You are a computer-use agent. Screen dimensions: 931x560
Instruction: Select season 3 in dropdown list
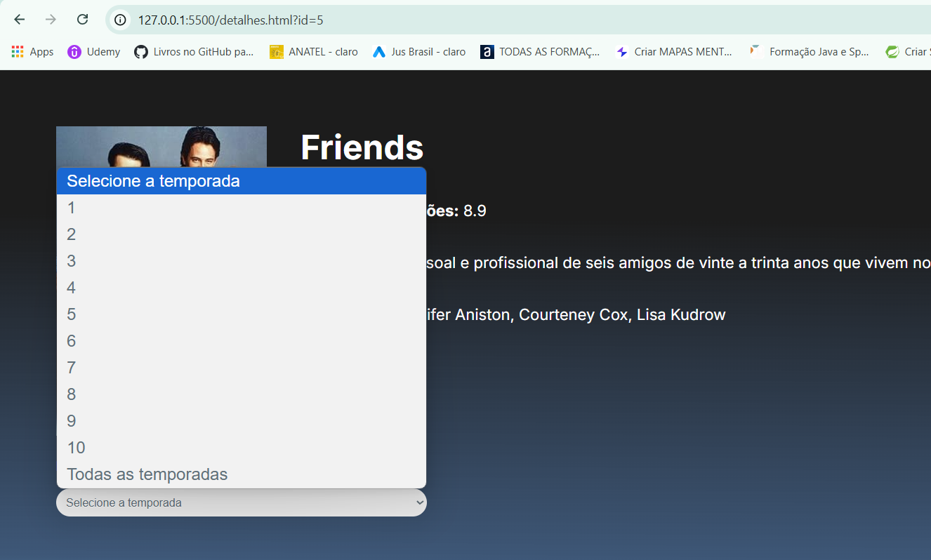(241, 261)
